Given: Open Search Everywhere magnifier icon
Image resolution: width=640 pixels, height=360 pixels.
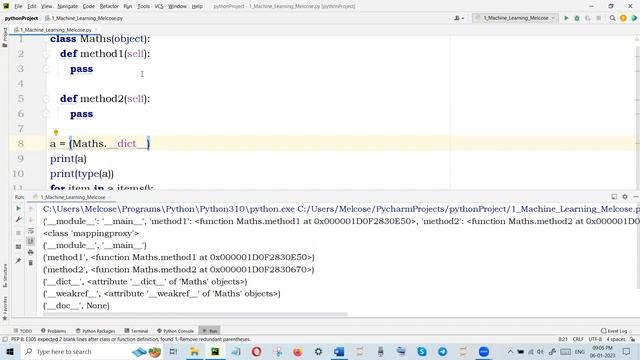Looking at the screenshot, I should 612,18.
